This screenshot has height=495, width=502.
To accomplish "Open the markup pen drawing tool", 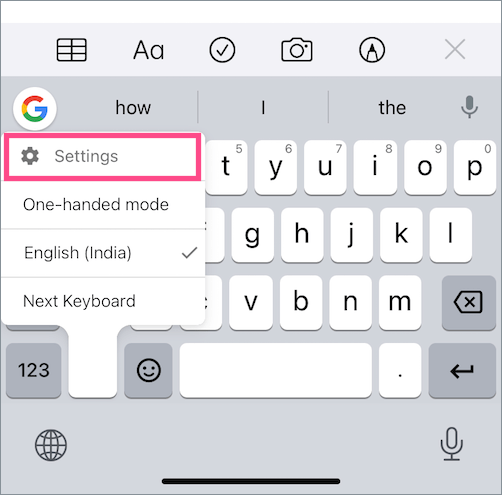I will 372,50.
